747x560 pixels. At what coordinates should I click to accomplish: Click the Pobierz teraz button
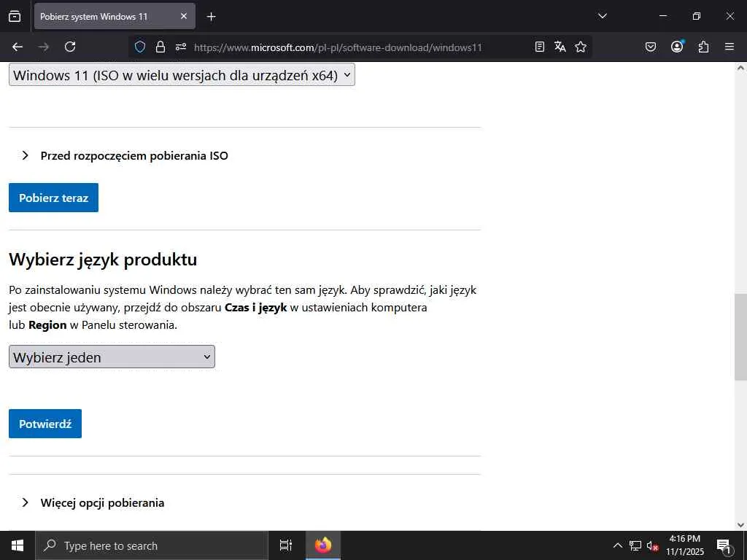click(53, 198)
